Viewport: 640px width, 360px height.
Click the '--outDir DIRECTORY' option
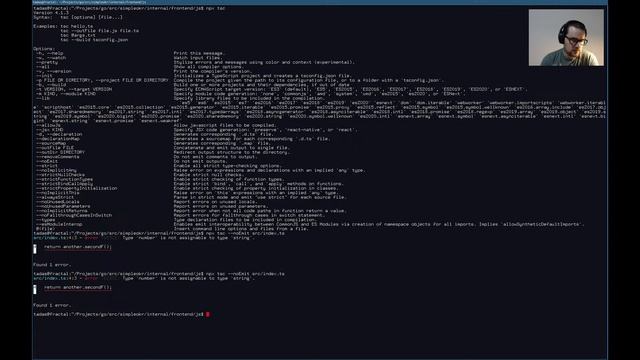(x=60, y=152)
